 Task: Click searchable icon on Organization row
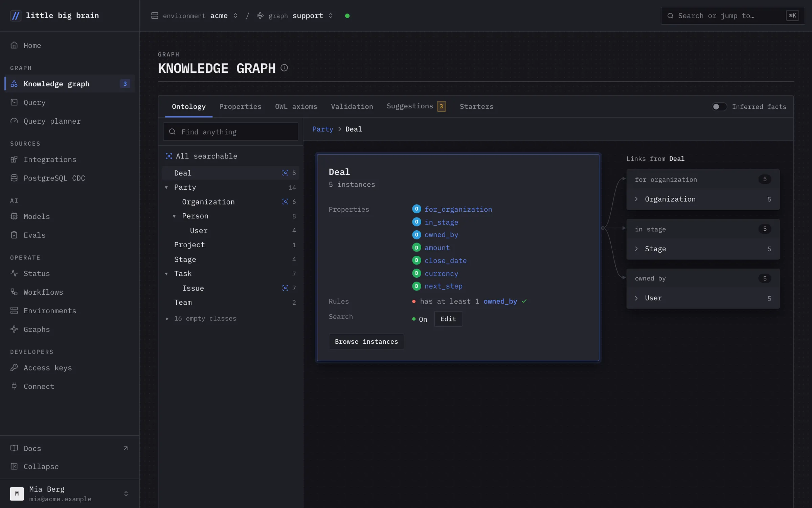[x=285, y=202]
